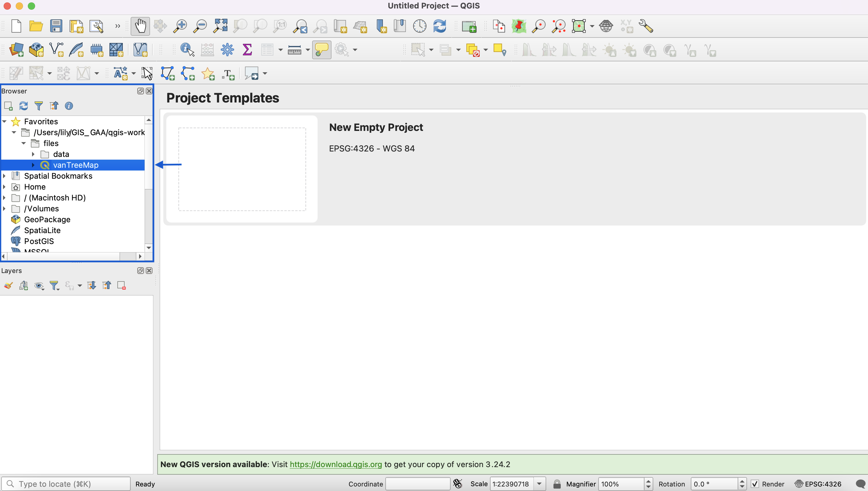Open the download.qgis.org link

(x=336, y=464)
